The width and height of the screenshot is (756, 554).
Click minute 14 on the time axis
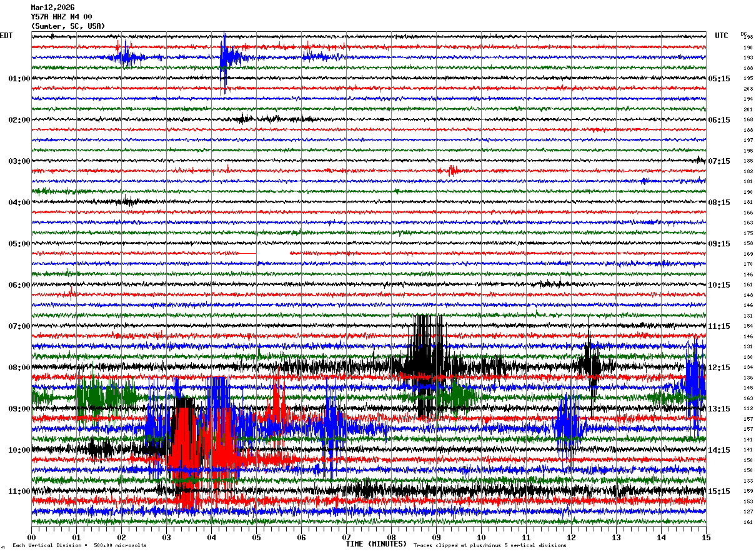(x=661, y=537)
